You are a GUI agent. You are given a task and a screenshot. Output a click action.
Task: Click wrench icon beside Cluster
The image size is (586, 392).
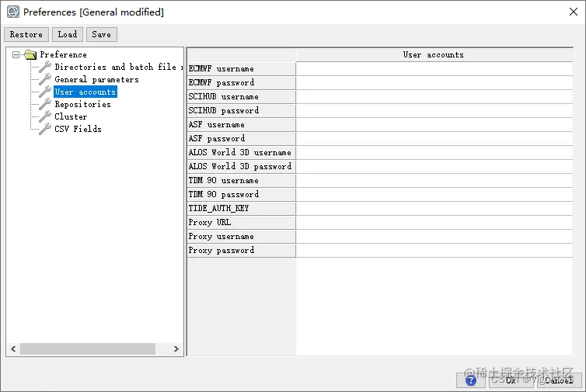click(45, 116)
